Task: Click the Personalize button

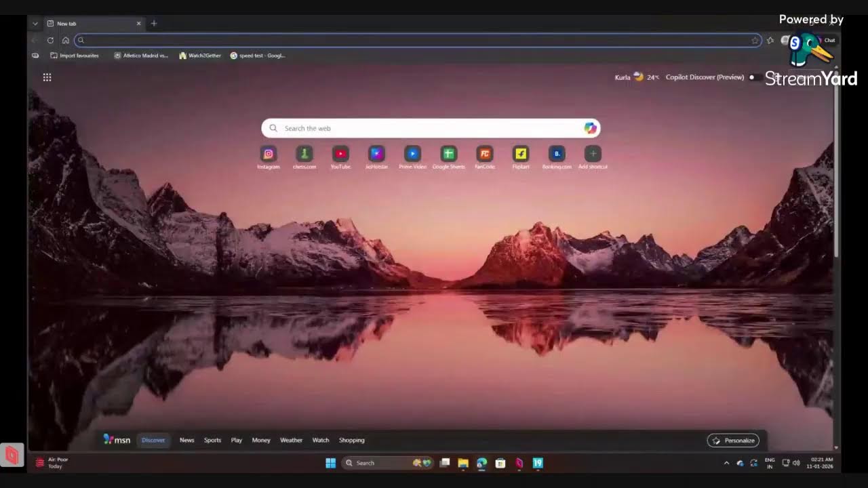Action: [733, 441]
